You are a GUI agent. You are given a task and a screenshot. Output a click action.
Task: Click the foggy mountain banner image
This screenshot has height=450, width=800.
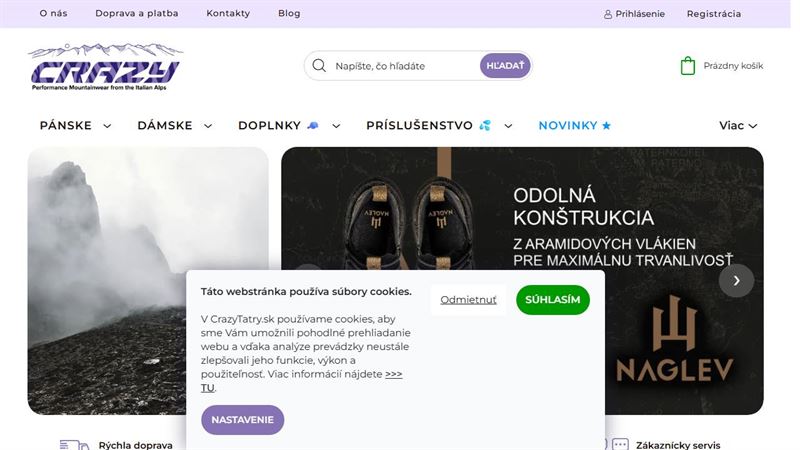[148, 281]
